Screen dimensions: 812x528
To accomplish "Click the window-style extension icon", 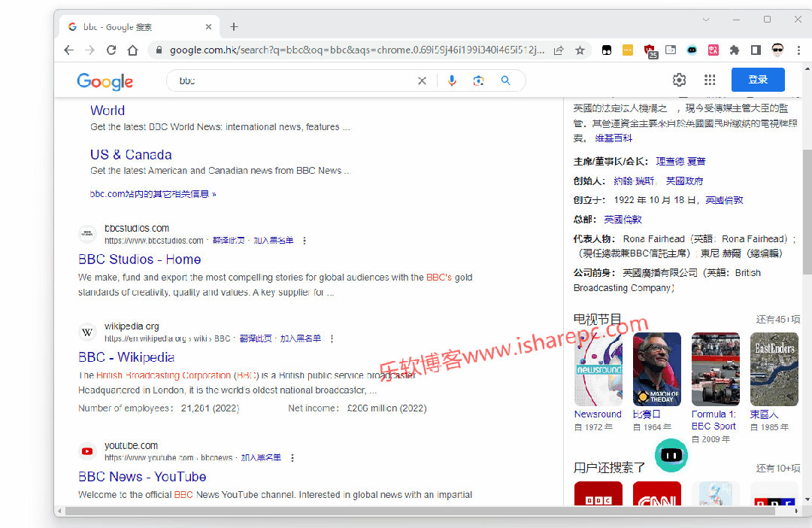I will 671,50.
